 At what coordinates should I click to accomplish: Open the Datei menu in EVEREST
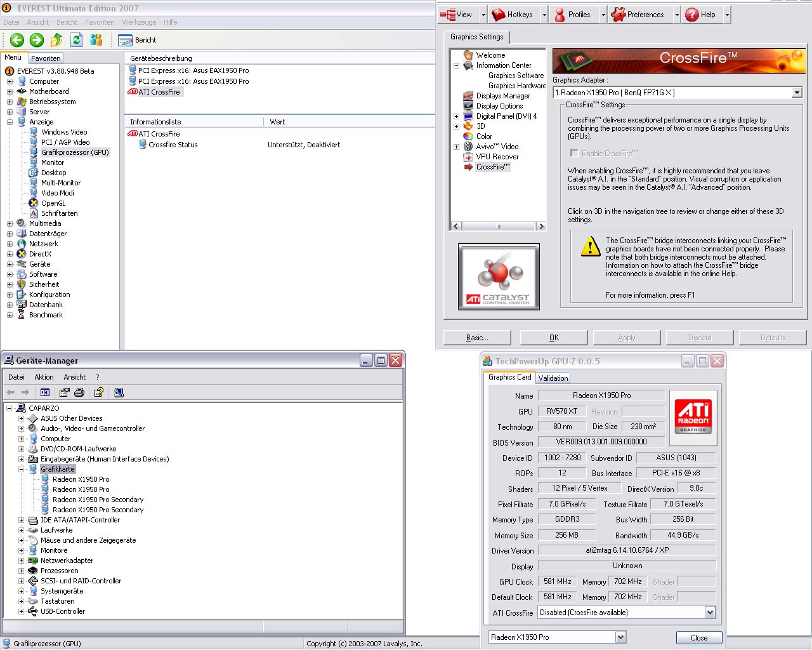coord(11,22)
